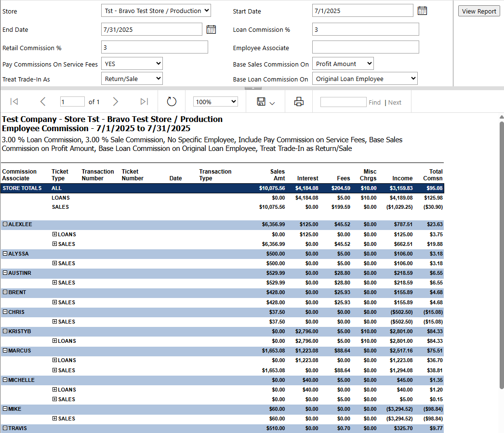Open Pay Commissions On Service Fees dropdown
The height and width of the screenshot is (433, 504).
[132, 64]
